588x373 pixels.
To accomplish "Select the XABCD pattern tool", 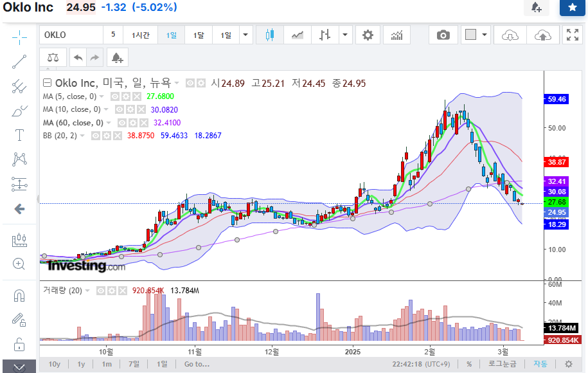I will click(19, 159).
